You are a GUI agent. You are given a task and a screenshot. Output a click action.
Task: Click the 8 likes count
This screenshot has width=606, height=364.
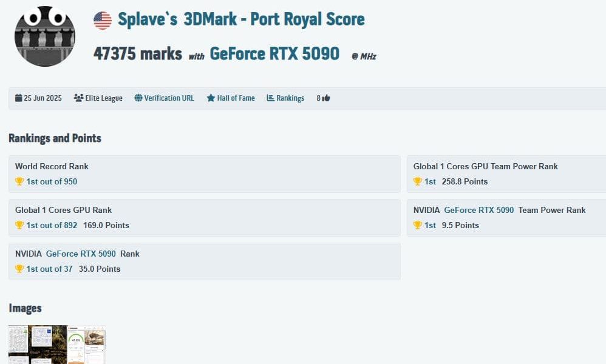318,98
